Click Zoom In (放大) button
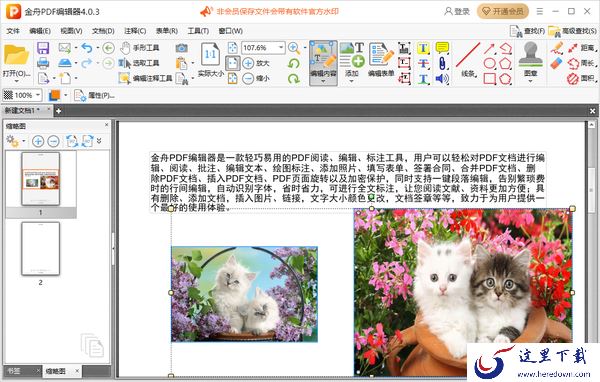Viewport: 600px width, 382px height. (x=256, y=63)
